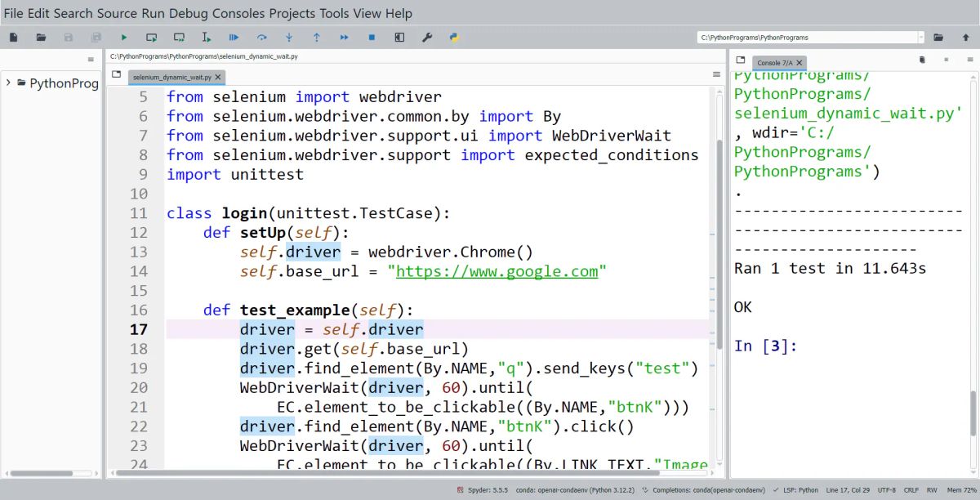Screen dimensions: 980x500
Task: Click line number 17 in gutter
Action: coord(138,329)
